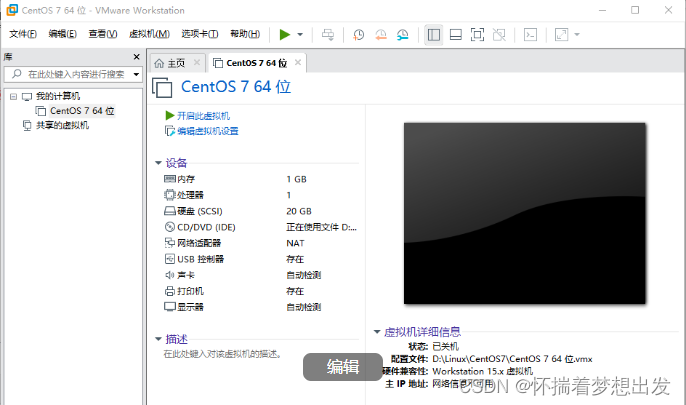The image size is (686, 405).
Task: Collapse the 虚拟机详细信息 section
Action: point(377,332)
